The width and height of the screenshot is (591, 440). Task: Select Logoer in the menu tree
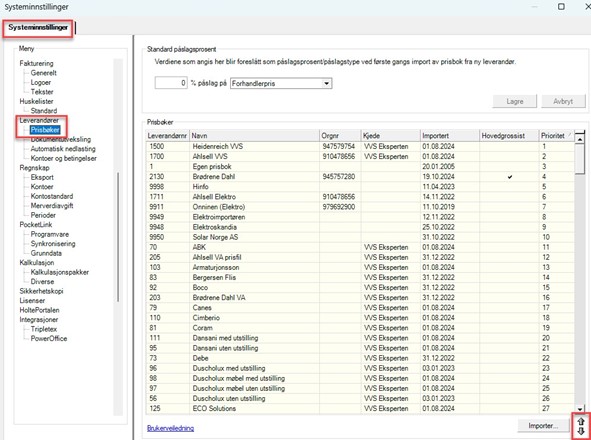coord(41,82)
